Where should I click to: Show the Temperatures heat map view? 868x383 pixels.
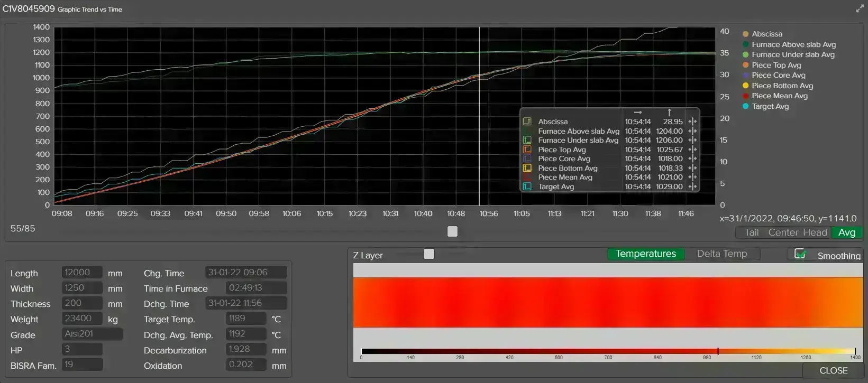click(646, 254)
